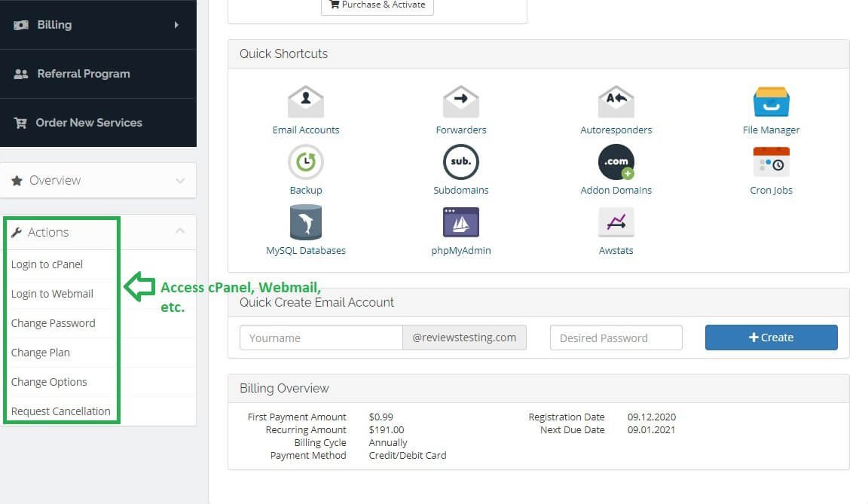Open the MySQL Databases dolphin icon

coord(306,222)
